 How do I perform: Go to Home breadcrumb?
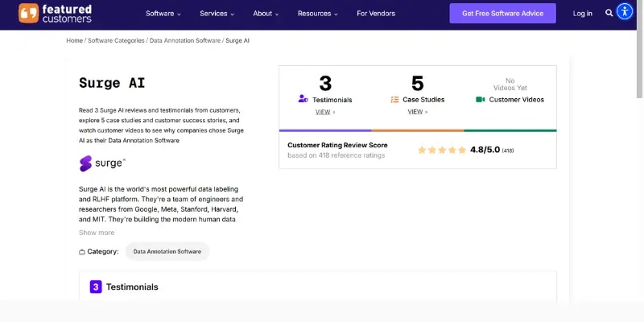[74, 41]
